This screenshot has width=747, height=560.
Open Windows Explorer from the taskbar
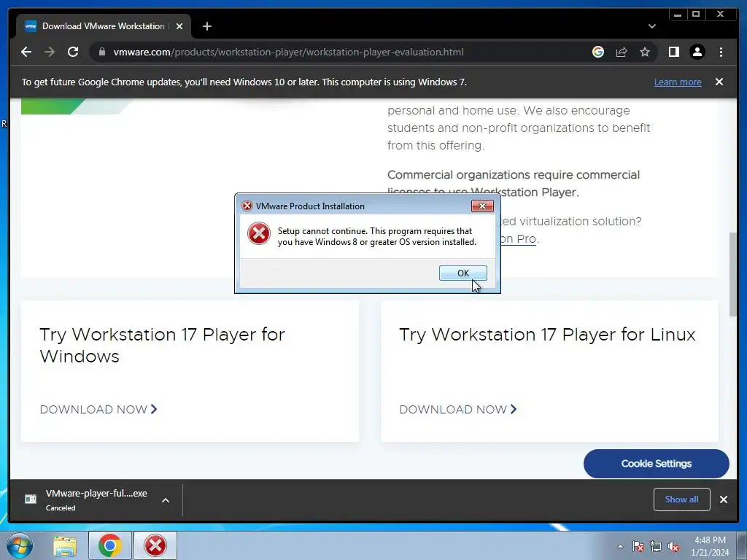(65, 545)
